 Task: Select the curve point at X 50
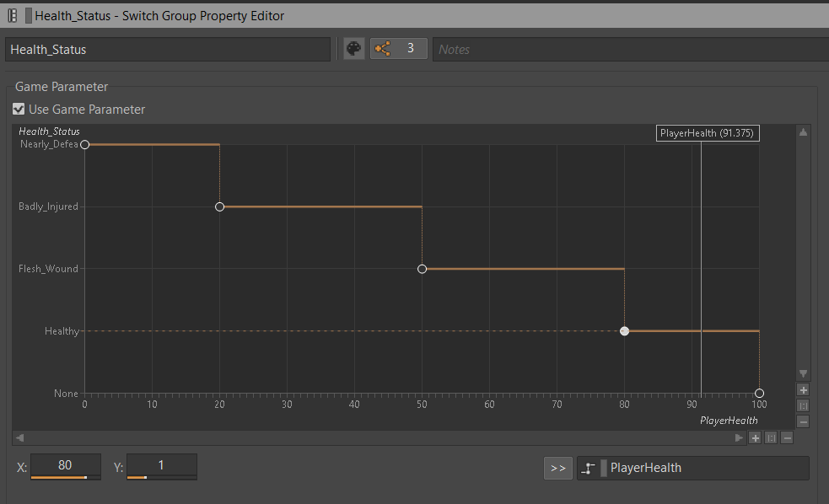coord(422,269)
